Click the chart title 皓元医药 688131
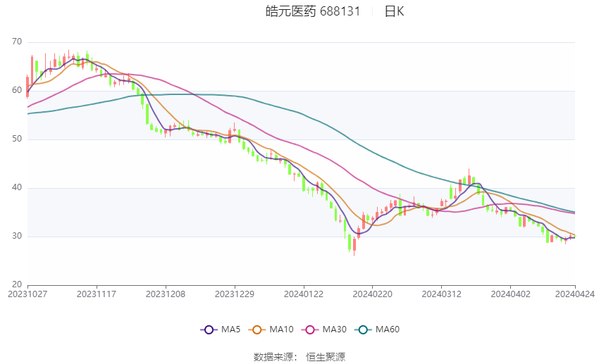Image resolution: width=599 pixels, height=364 pixels. point(312,11)
